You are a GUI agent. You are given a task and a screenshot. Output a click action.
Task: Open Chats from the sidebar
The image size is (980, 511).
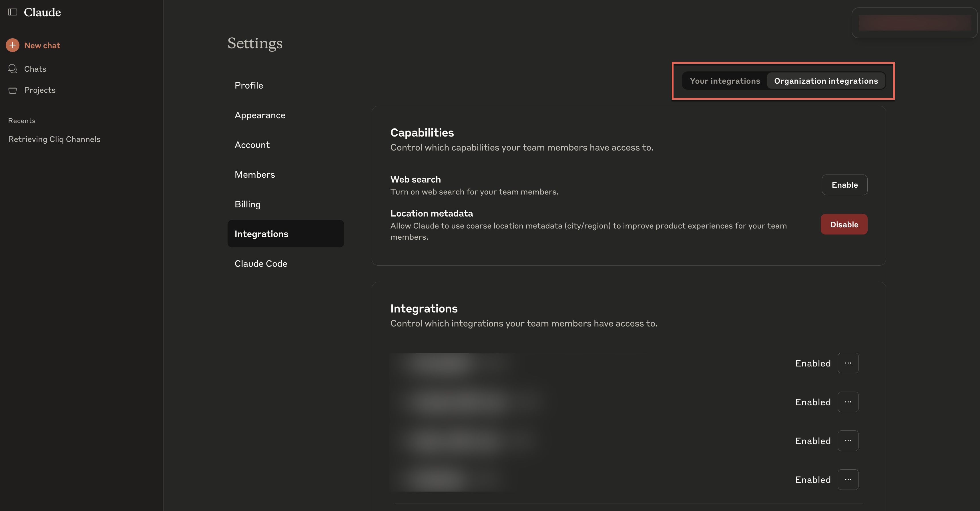35,69
